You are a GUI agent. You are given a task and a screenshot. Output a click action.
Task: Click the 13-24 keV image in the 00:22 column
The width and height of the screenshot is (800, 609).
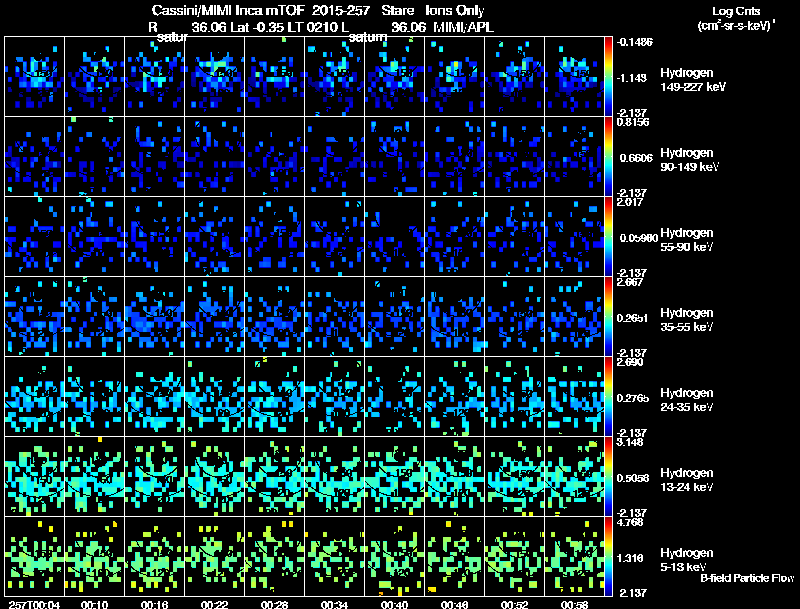point(215,477)
